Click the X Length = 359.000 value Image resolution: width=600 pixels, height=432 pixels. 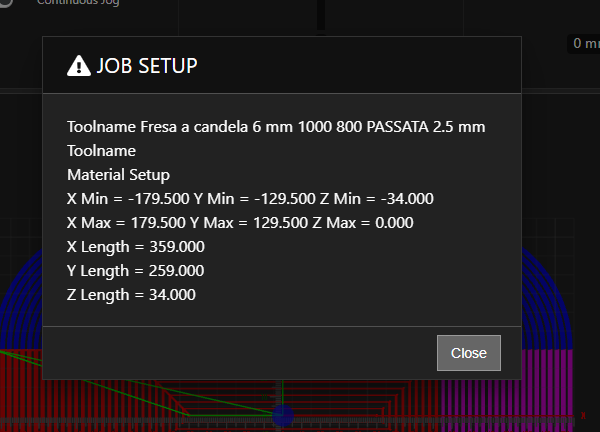(x=135, y=247)
